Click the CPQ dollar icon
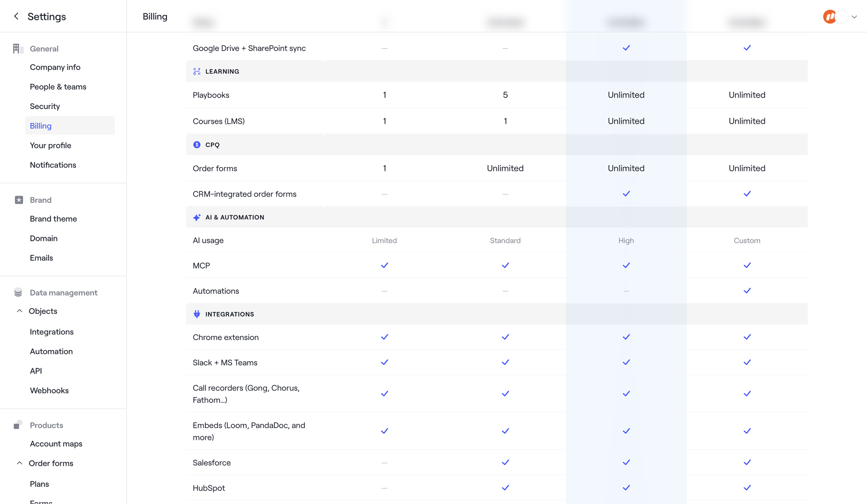 click(197, 145)
